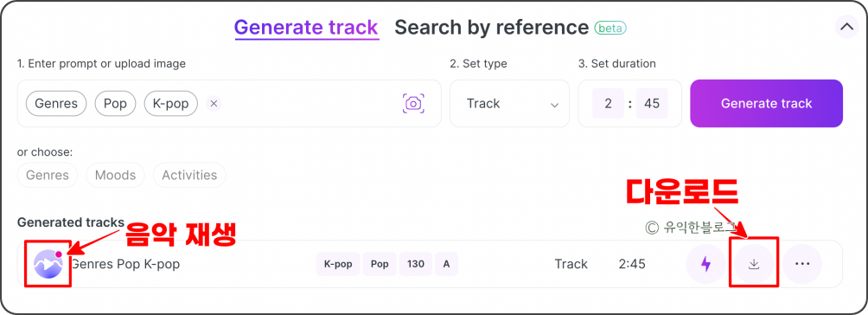Click the 130 tempo label on track
This screenshot has height=315, width=868.
click(416, 264)
